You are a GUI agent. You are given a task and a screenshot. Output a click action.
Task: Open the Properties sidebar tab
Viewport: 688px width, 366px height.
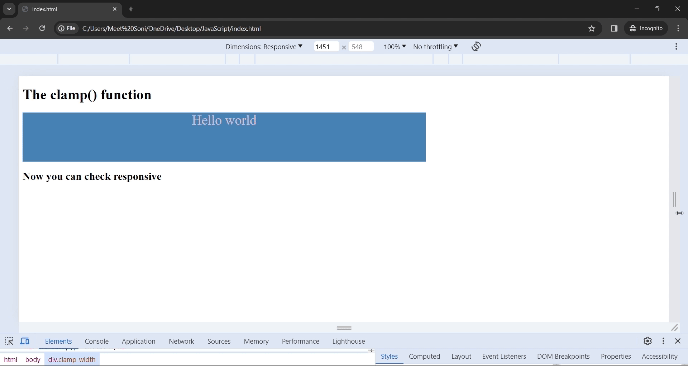click(616, 357)
